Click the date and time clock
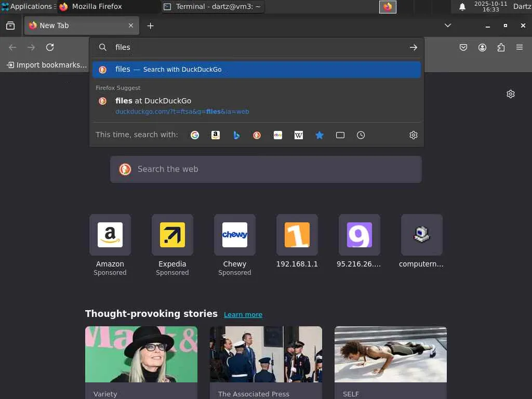The image size is (532, 399). click(x=490, y=6)
